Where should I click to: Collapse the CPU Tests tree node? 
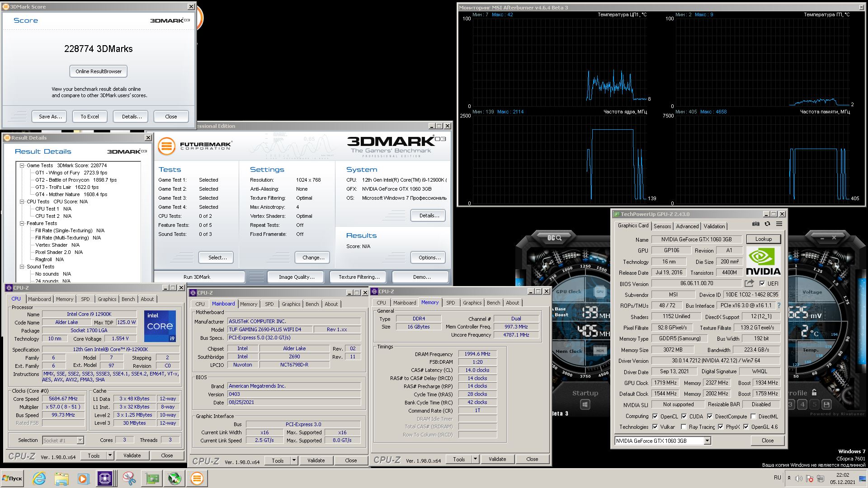(22, 202)
